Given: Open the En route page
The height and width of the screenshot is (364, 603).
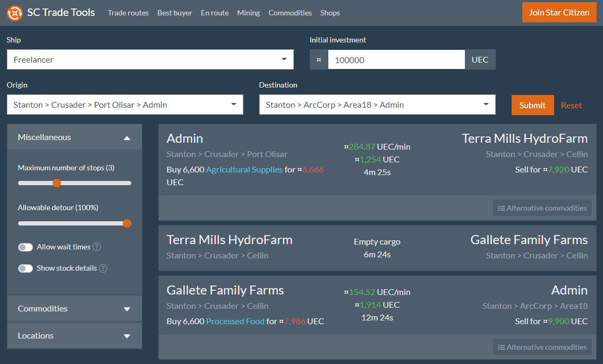Looking at the screenshot, I should [215, 13].
